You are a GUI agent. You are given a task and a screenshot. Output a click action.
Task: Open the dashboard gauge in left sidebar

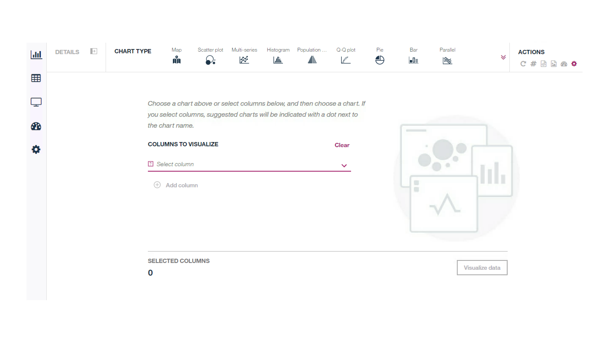coord(36,126)
